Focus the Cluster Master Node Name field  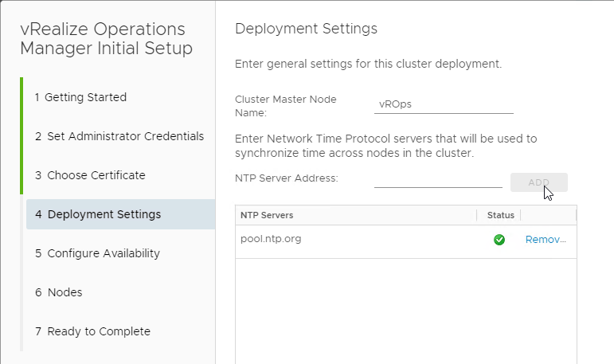coord(444,104)
